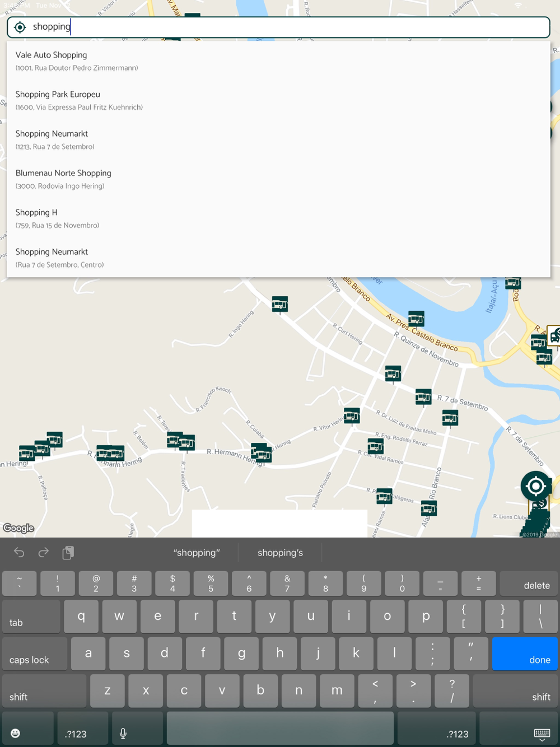This screenshot has width=560, height=747.
Task: Select the Vale Auto Shopping suggestion
Action: [x=278, y=61]
